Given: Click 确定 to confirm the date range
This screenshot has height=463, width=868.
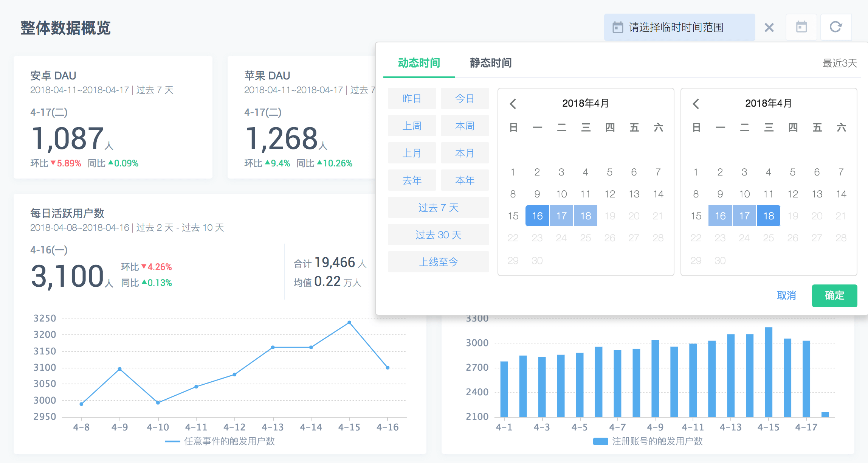Looking at the screenshot, I should (834, 295).
